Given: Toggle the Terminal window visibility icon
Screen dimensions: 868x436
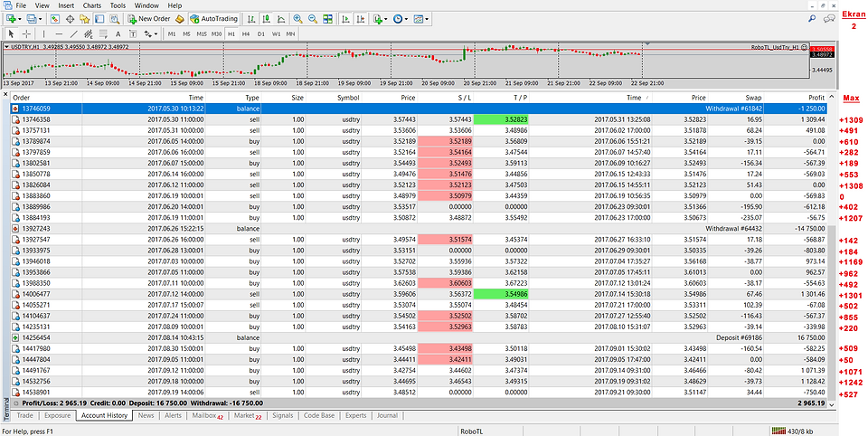Looking at the screenshot, I should (99, 19).
